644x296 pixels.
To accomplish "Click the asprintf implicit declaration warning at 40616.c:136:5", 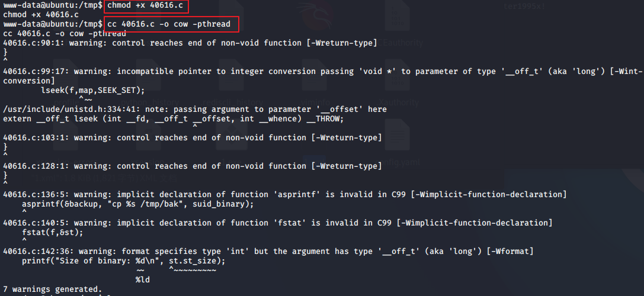I will pos(284,194).
